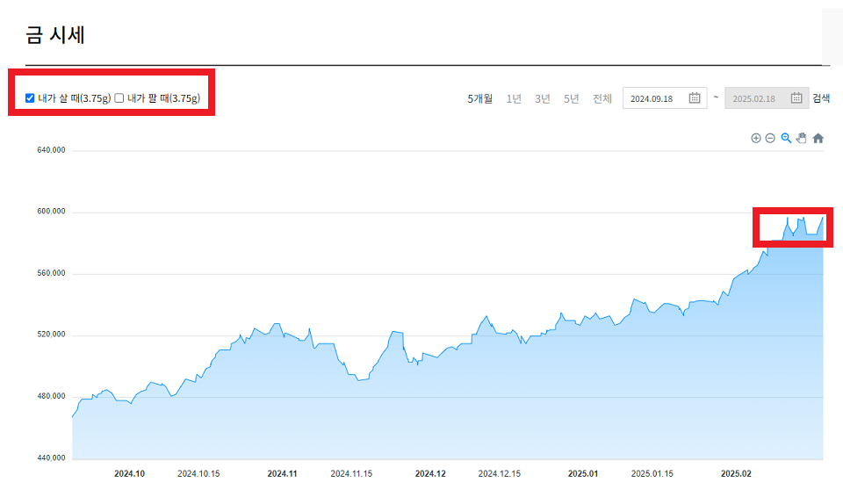Reset chart zoom with the home icon
This screenshot has height=504, width=843.
coord(818,138)
